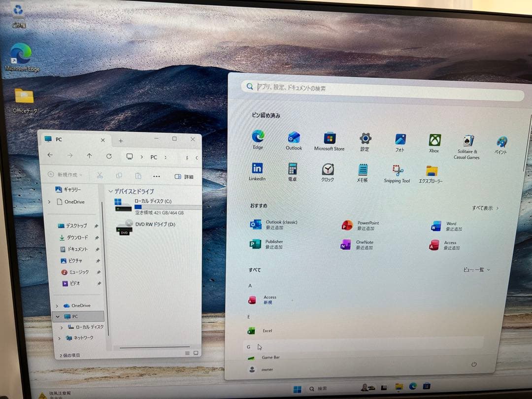Open フォト app in pinned section
Viewport: 532px width, 399px height.
tap(400, 142)
